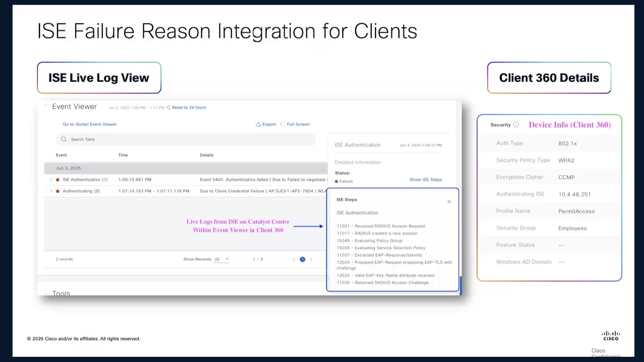
Task: Expand the Authenticating (5) row
Action: pyautogui.click(x=51, y=191)
